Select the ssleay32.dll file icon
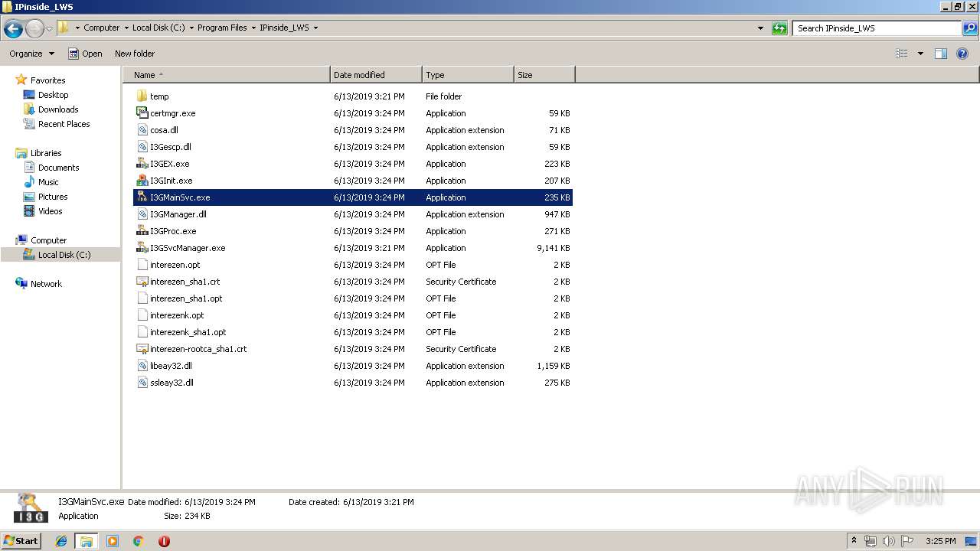980x551 pixels. coord(142,383)
